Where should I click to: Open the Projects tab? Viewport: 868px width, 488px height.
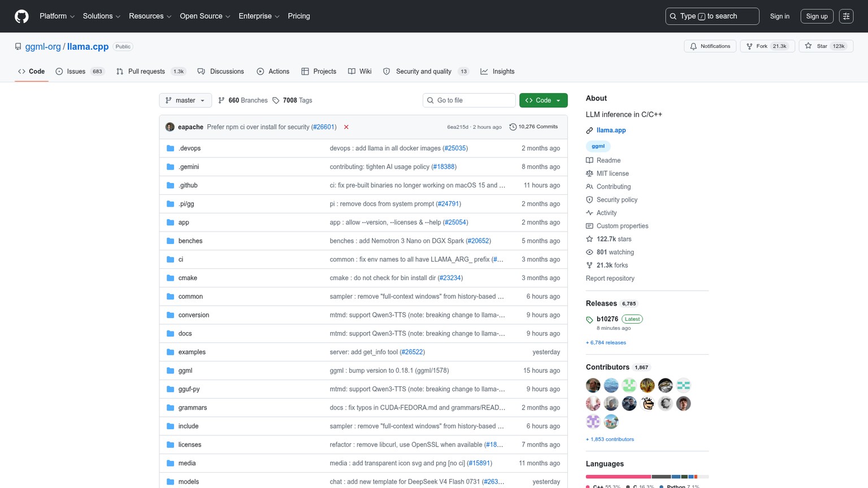319,72
